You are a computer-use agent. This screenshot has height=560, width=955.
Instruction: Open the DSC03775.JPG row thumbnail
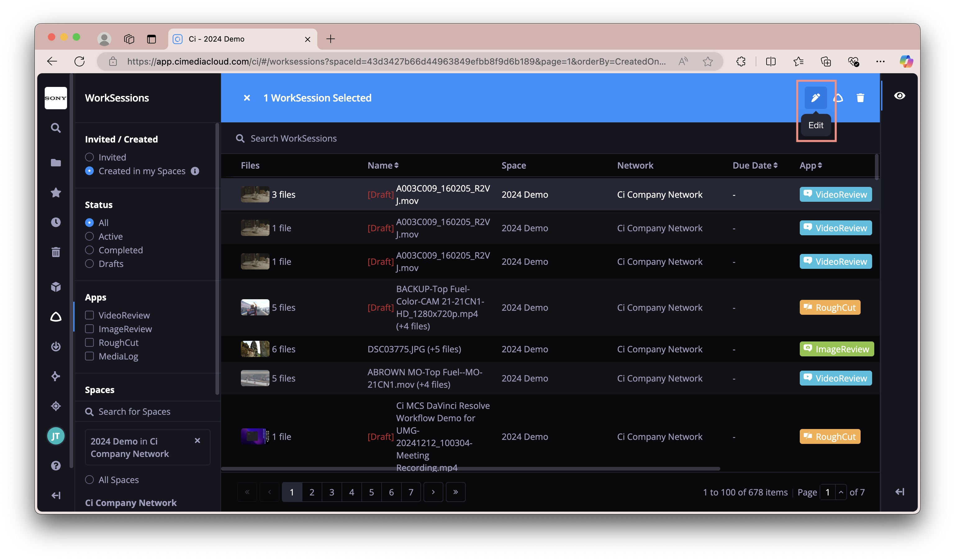[255, 349]
